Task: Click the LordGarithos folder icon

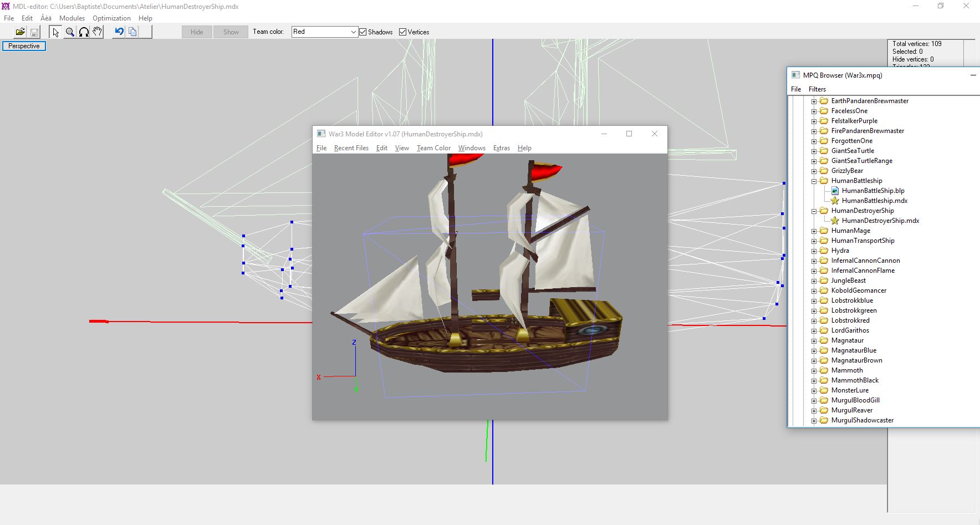Action: [824, 330]
